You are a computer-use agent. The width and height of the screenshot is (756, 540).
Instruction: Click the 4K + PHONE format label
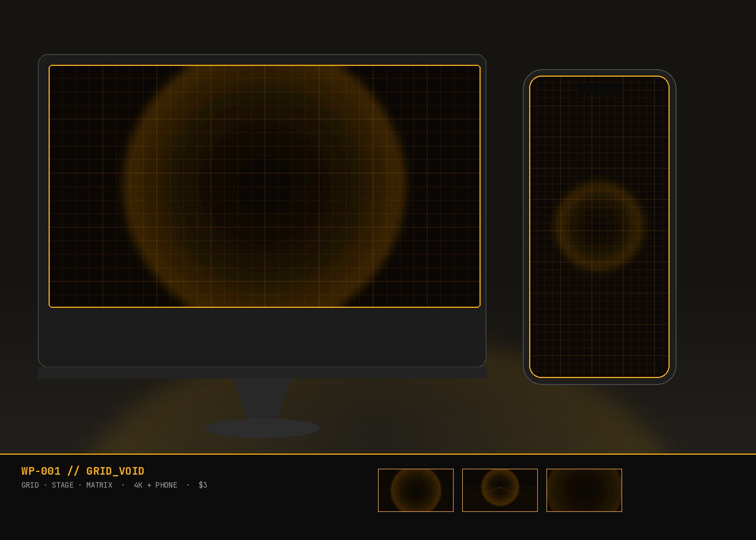point(156,485)
